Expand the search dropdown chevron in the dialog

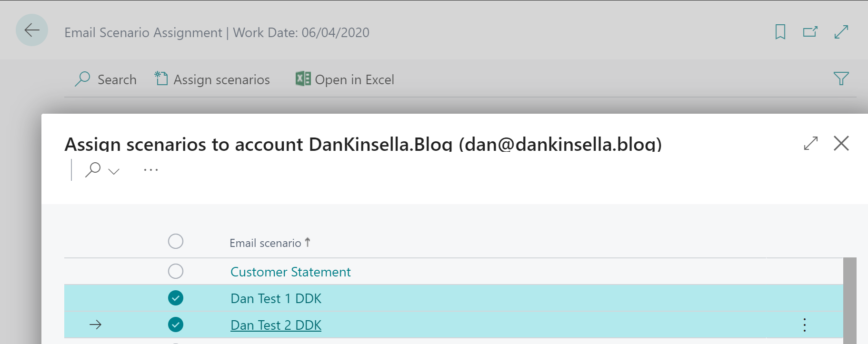pos(114,171)
